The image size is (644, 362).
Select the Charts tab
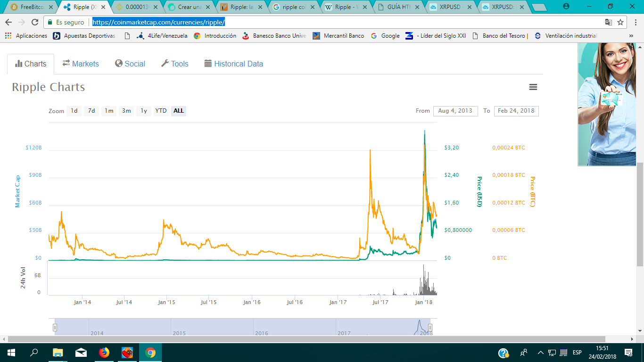31,64
